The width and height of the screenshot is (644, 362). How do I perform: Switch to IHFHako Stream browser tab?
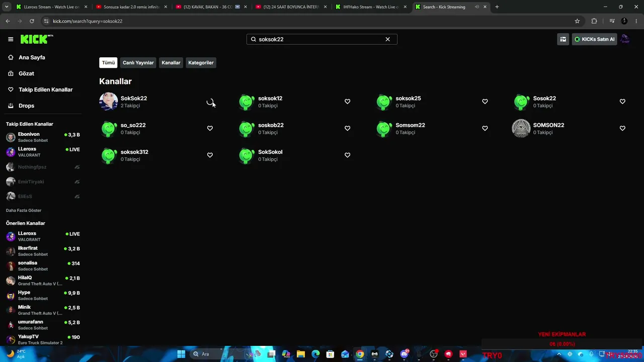point(371,7)
